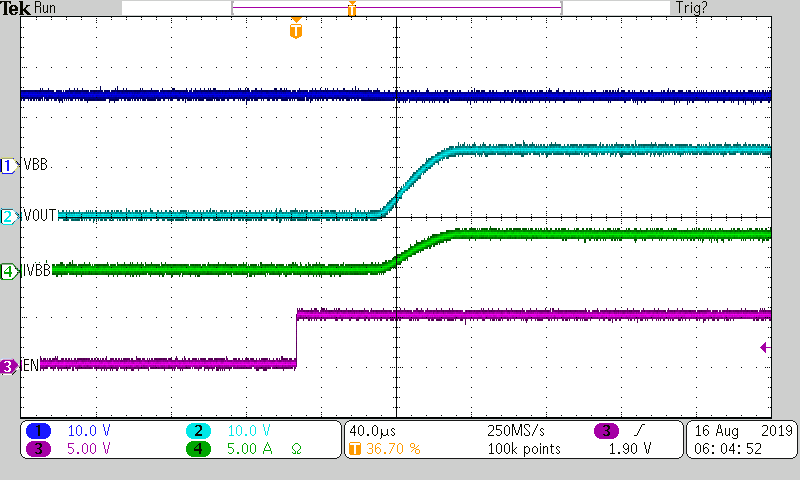This screenshot has width=800, height=480.
Task: Click the Tek logo
Action: pyautogui.click(x=16, y=8)
